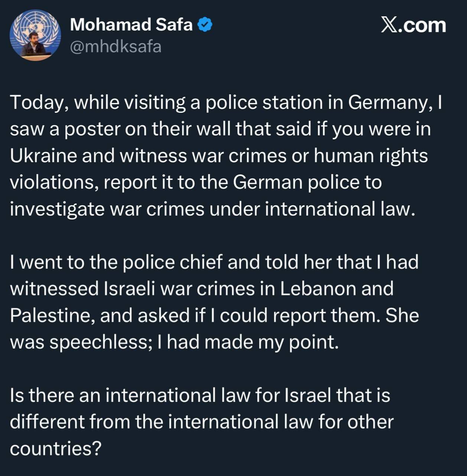Click the display name Mohamad Safa
The height and width of the screenshot is (476, 467).
click(x=131, y=25)
